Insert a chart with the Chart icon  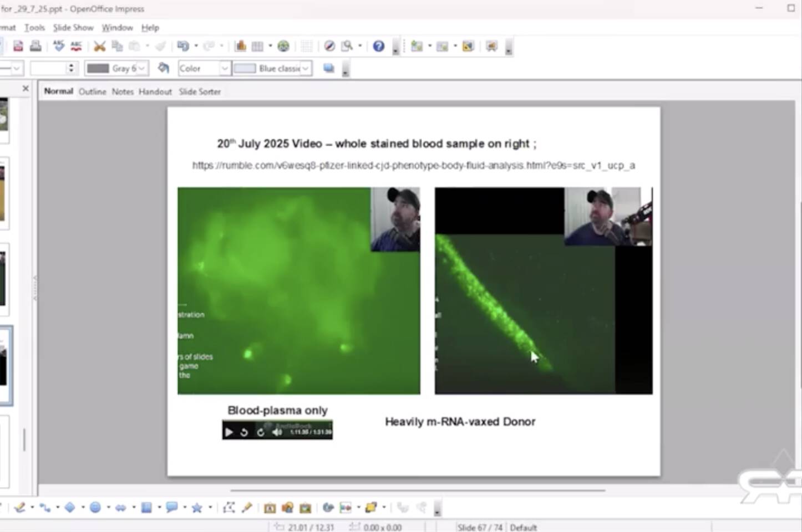pos(240,46)
